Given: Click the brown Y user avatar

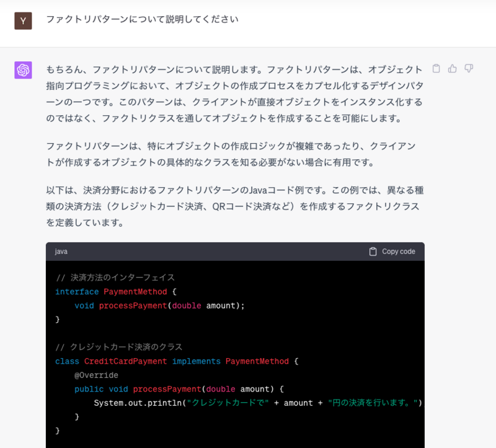Looking at the screenshot, I should [23, 21].
